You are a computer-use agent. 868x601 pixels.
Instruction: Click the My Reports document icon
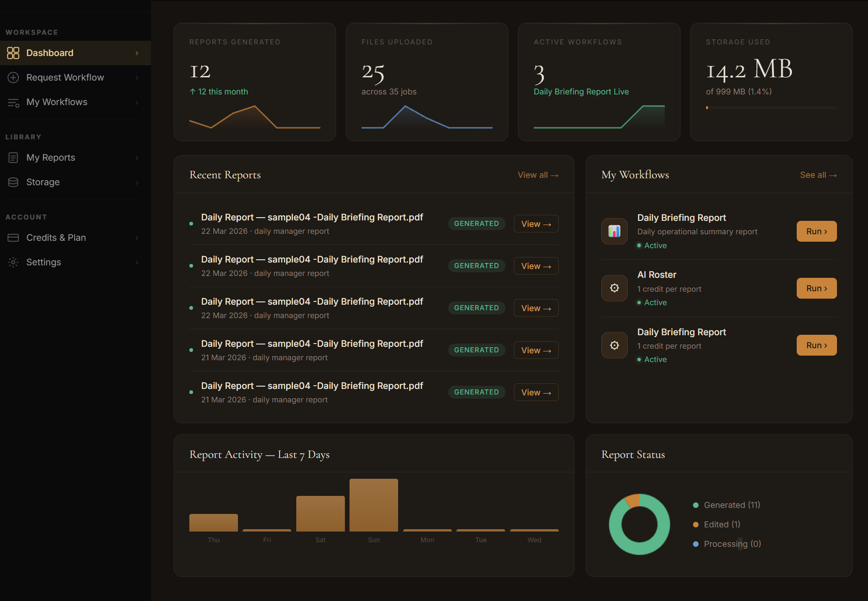click(13, 157)
